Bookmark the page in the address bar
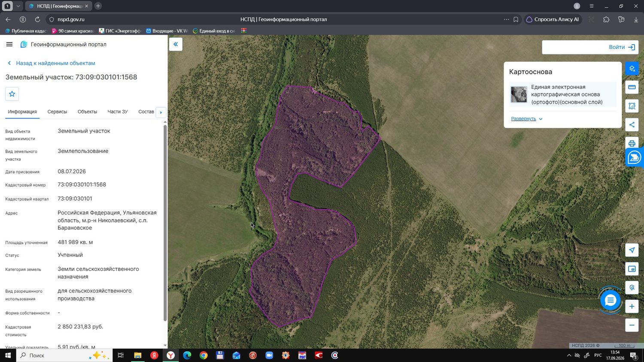 pyautogui.click(x=516, y=19)
